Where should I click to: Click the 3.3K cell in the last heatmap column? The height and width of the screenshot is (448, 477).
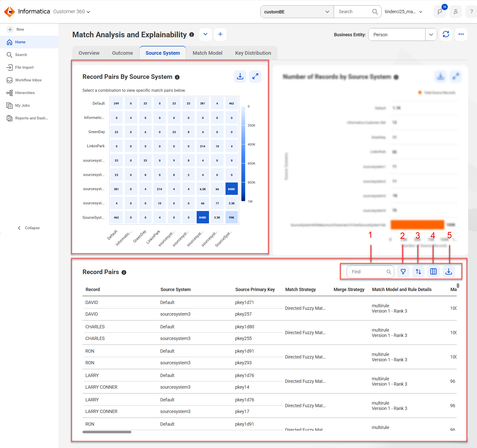tap(231, 203)
